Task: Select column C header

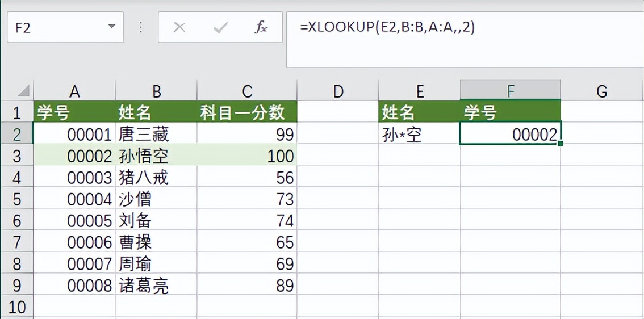Action: (x=247, y=91)
